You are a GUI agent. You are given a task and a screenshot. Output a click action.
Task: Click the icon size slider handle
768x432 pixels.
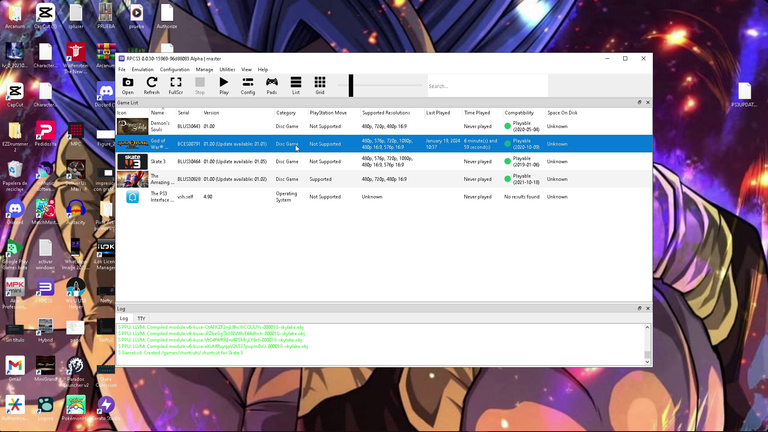pyautogui.click(x=351, y=86)
